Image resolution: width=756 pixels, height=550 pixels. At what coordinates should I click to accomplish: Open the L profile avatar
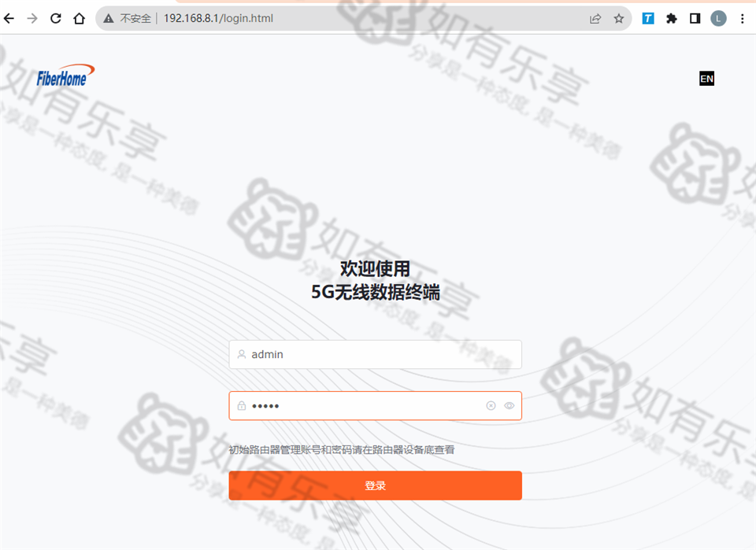pyautogui.click(x=718, y=18)
